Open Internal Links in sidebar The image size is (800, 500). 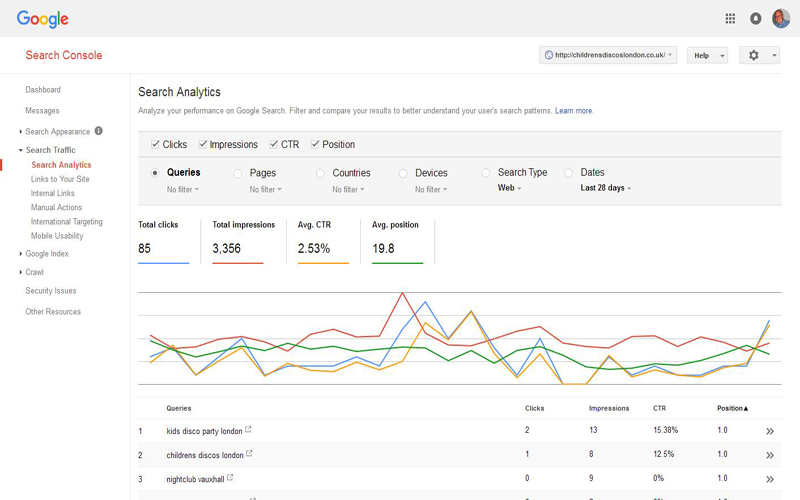tap(53, 193)
